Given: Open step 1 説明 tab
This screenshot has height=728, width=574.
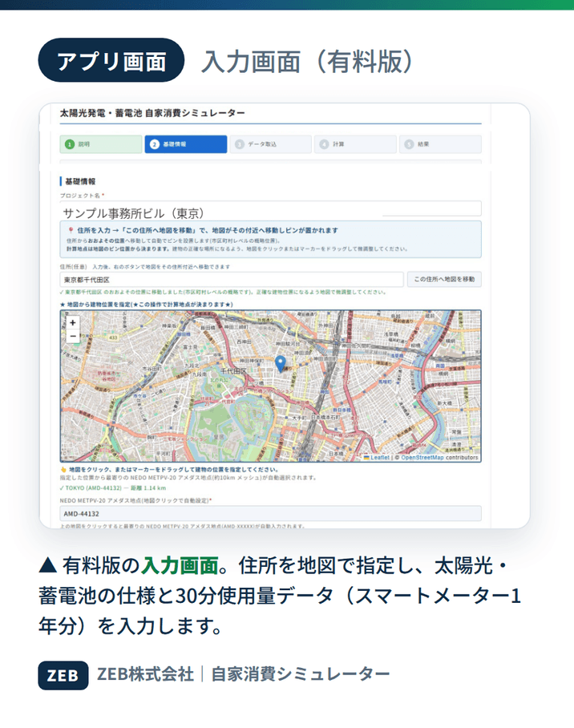Looking at the screenshot, I should click(101, 144).
